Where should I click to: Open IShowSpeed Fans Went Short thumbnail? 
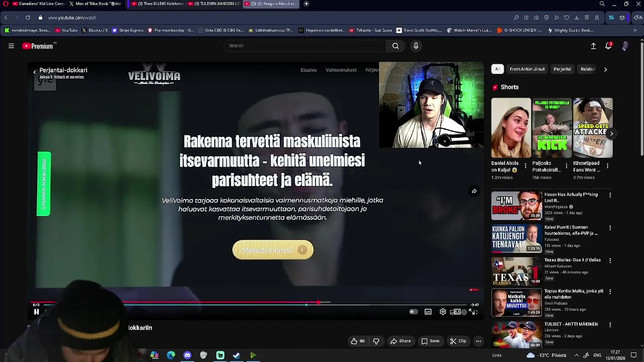click(x=593, y=128)
